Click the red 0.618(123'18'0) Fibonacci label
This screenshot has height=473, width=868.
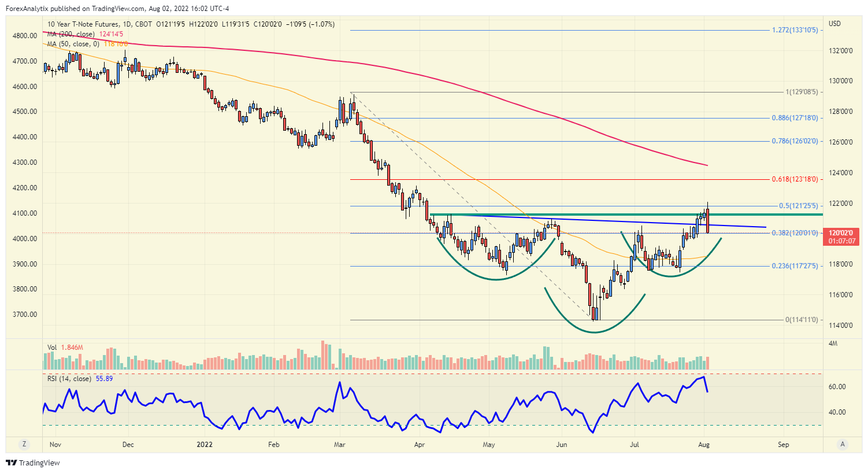pos(795,179)
